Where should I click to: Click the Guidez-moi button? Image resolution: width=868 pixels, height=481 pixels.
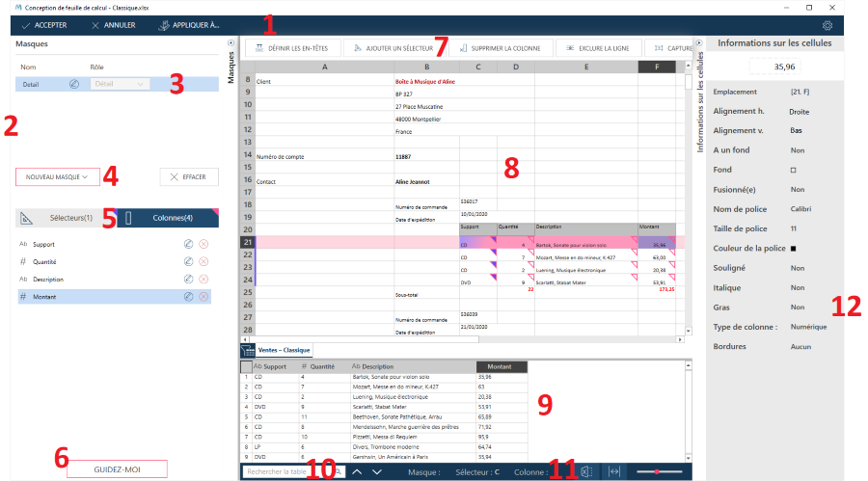[x=117, y=469]
